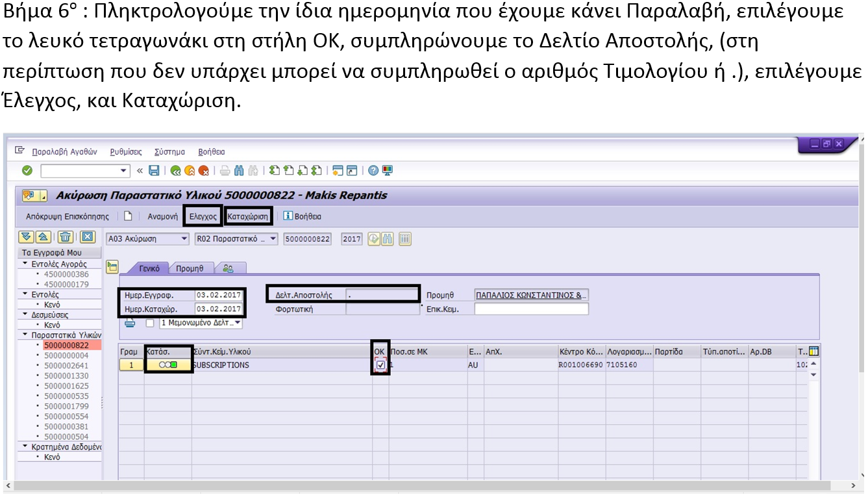
Task: Click the orange Exit icon
Action: [190, 171]
